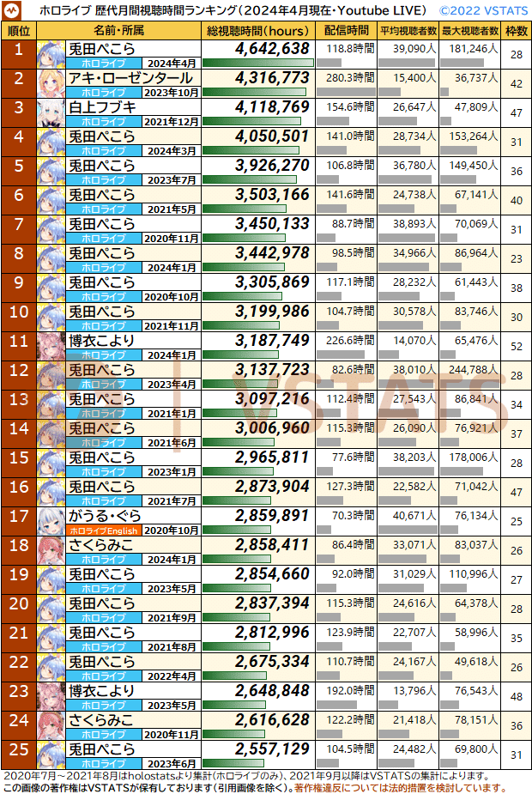This screenshot has width=532, height=794.
Task: Select the 配信時間 column header
Action: (x=347, y=31)
